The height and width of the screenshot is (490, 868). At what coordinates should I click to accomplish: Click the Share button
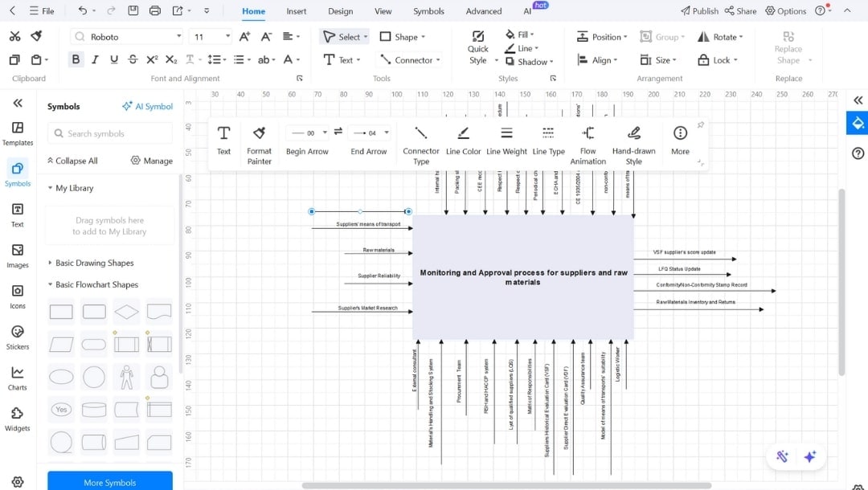(740, 10)
